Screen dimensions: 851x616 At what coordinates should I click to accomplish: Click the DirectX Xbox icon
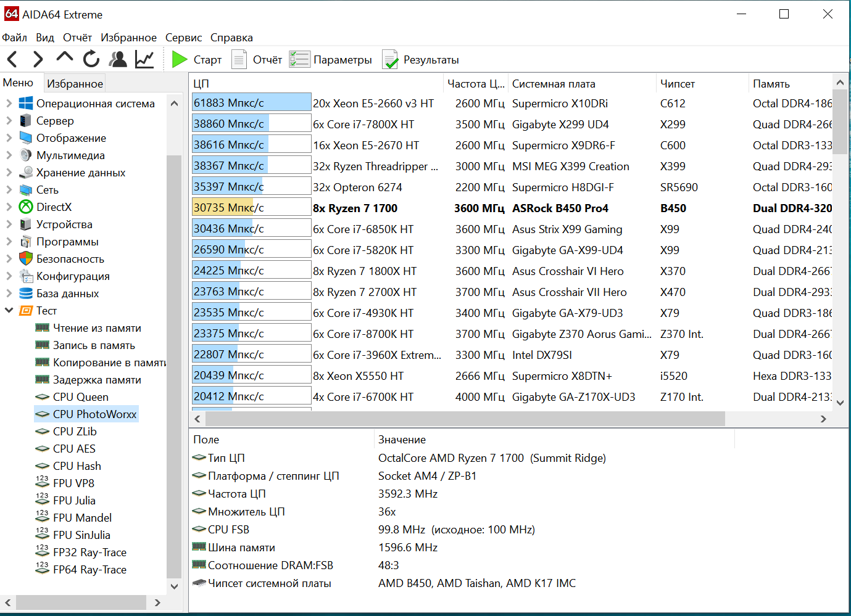tap(26, 207)
